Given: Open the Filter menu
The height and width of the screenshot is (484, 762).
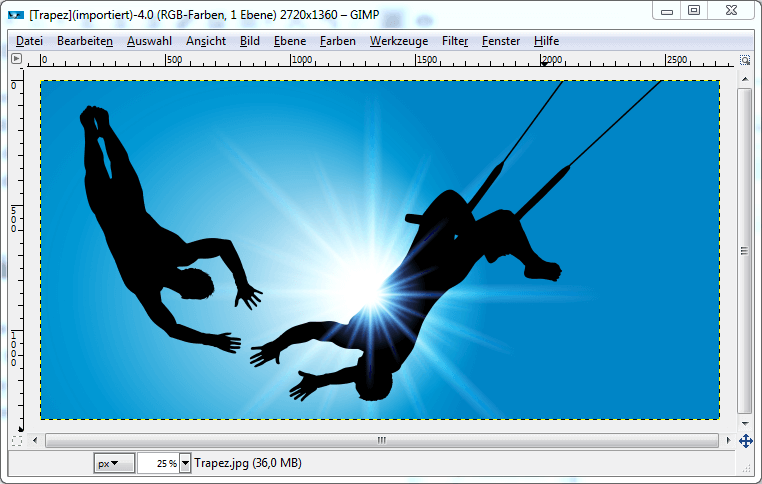Looking at the screenshot, I should (455, 41).
